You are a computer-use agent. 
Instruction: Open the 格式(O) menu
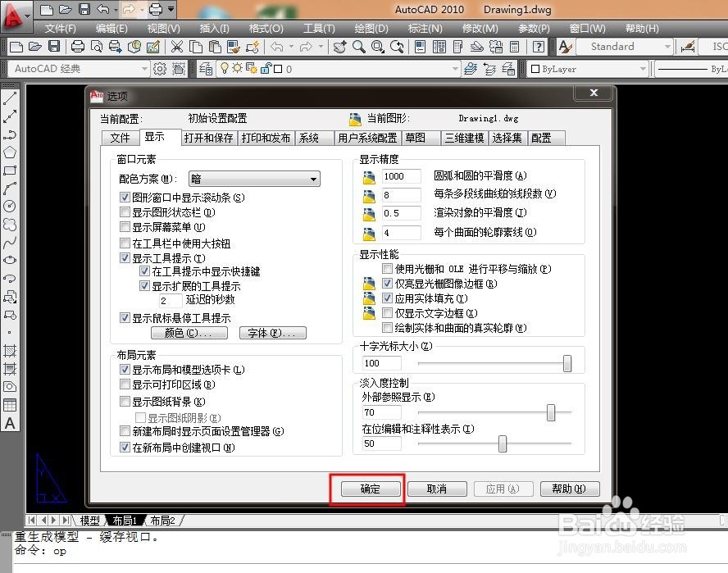[x=266, y=29]
